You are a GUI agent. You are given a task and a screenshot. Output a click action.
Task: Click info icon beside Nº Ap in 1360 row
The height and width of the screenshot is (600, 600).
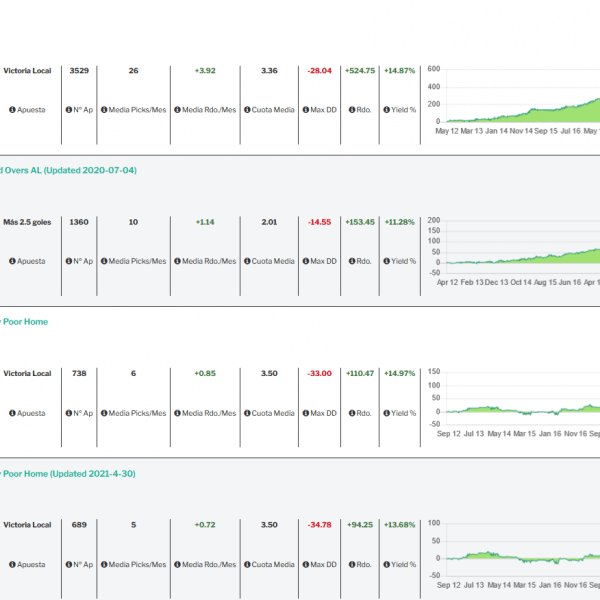[69, 261]
